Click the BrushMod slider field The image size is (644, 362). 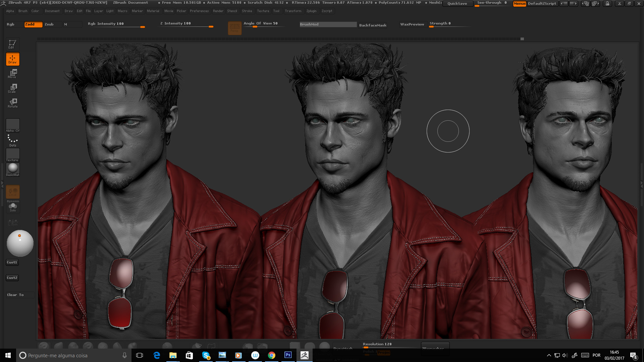click(x=328, y=24)
